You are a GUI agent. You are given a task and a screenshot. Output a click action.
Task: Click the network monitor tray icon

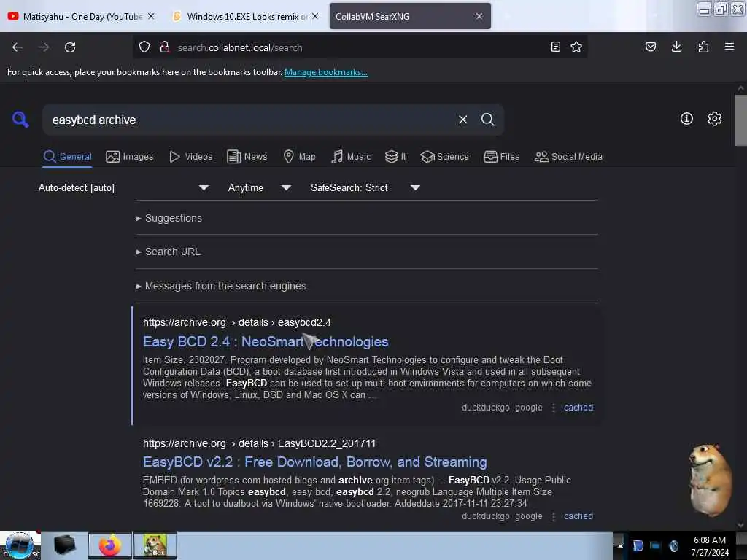tap(656, 545)
